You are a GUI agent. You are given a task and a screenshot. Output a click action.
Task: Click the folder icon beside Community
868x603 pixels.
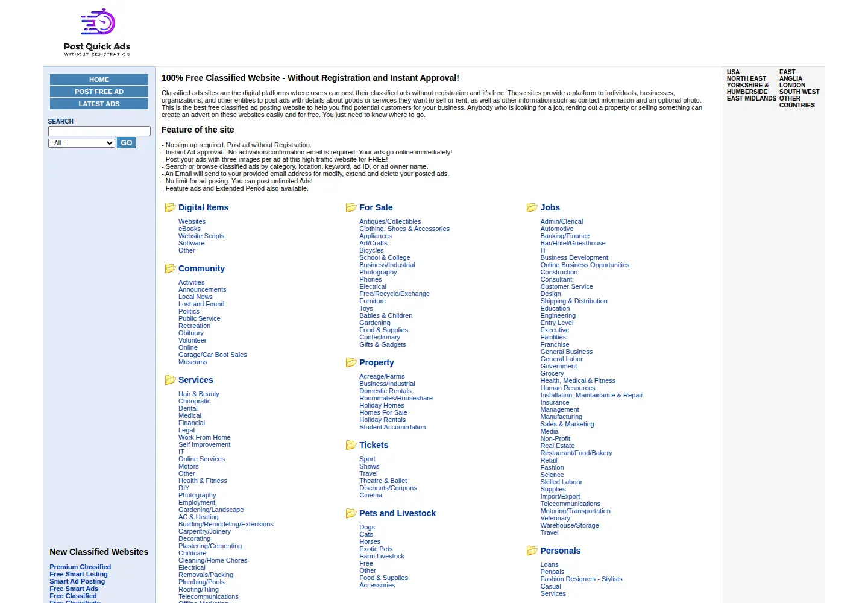click(x=170, y=268)
